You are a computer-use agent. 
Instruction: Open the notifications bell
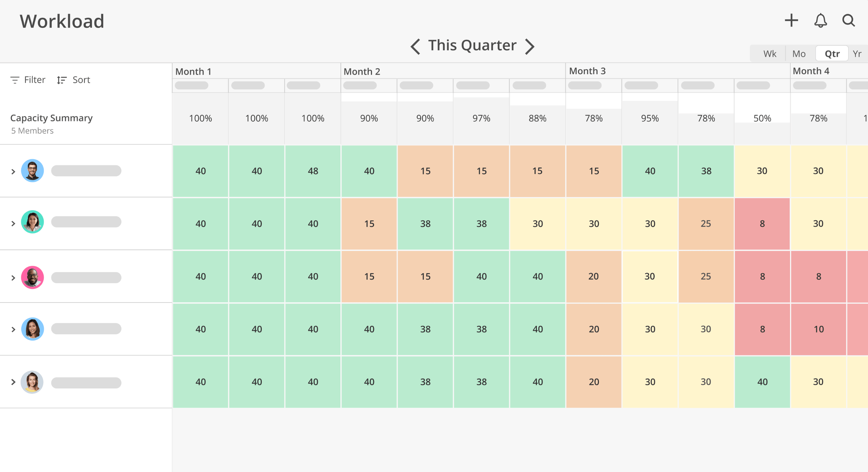[820, 21]
